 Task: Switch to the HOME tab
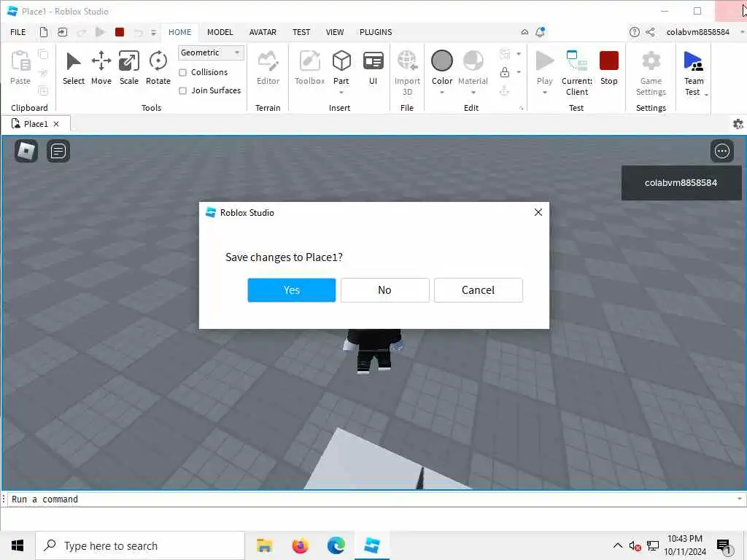point(179,32)
